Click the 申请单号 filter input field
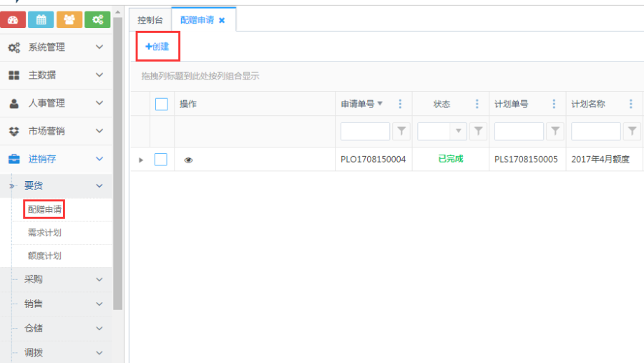 pyautogui.click(x=365, y=131)
